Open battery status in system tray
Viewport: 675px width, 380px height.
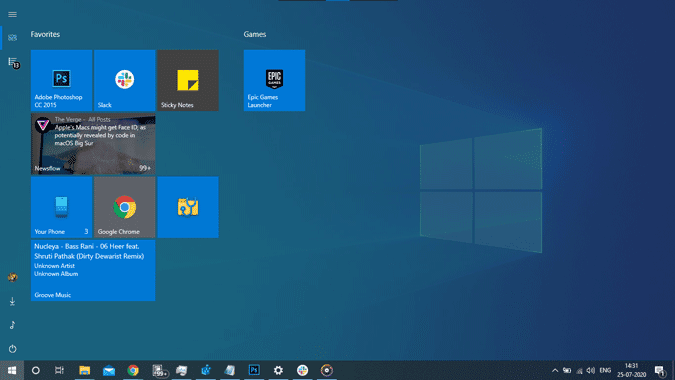pos(567,370)
